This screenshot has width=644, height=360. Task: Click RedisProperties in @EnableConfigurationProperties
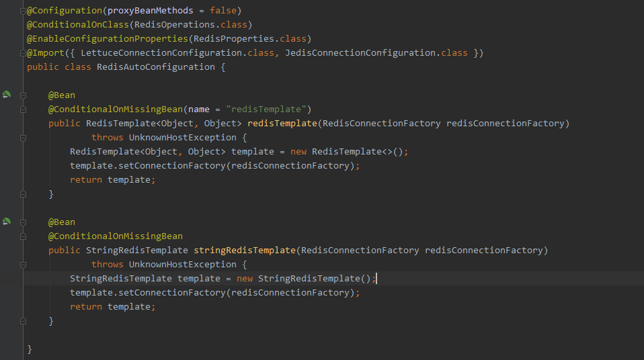234,38
